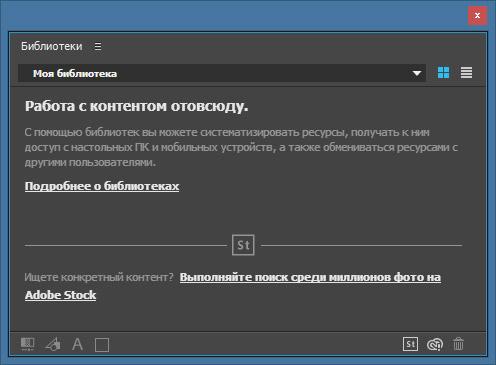Add character style A icon

77,344
